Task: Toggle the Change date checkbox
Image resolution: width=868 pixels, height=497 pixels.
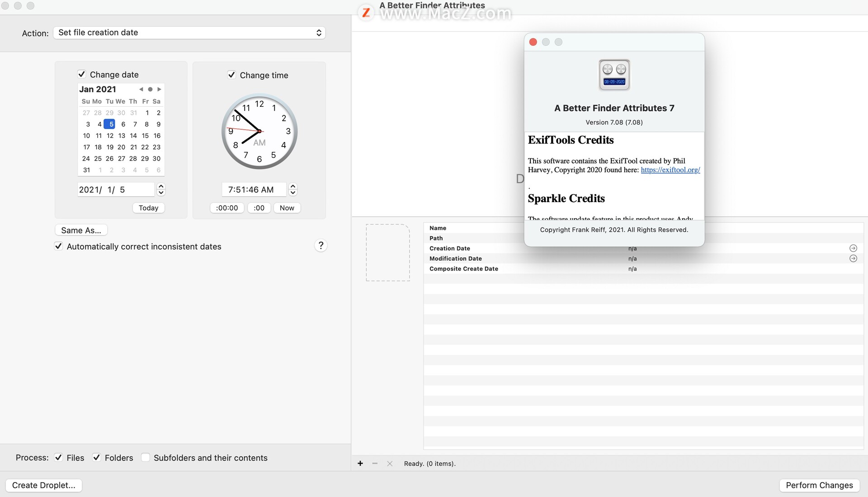Action: click(x=82, y=74)
